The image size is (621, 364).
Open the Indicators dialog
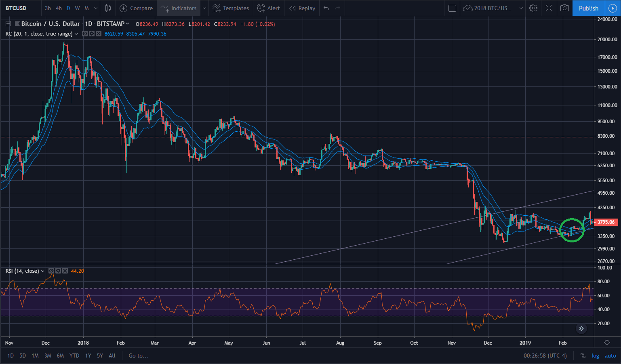pos(178,8)
